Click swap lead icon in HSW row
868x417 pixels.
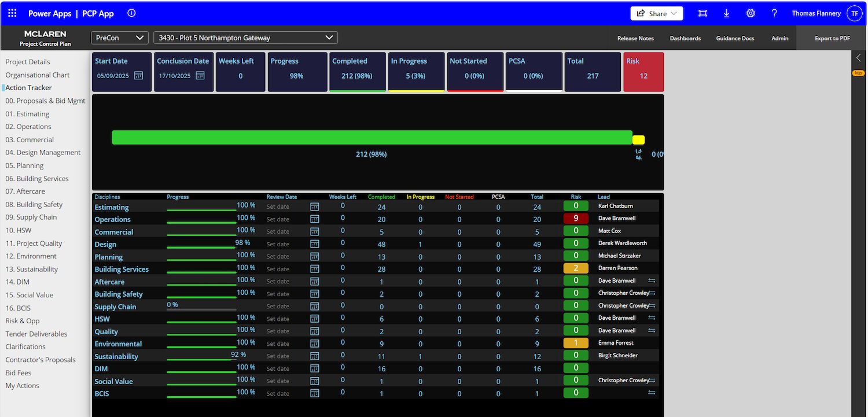652,318
